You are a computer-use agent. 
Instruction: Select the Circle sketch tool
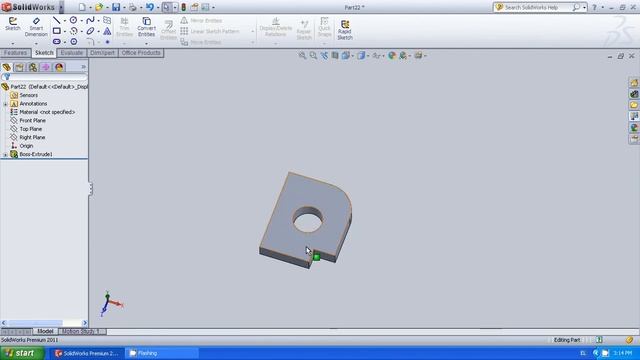click(73, 20)
